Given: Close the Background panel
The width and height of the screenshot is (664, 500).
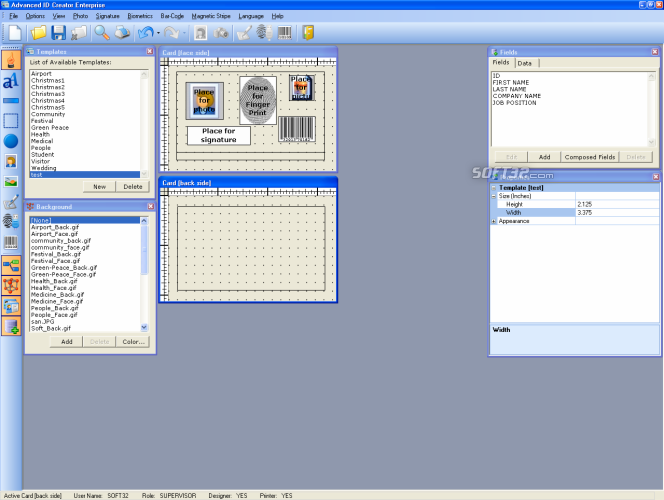Looking at the screenshot, I should [x=150, y=206].
